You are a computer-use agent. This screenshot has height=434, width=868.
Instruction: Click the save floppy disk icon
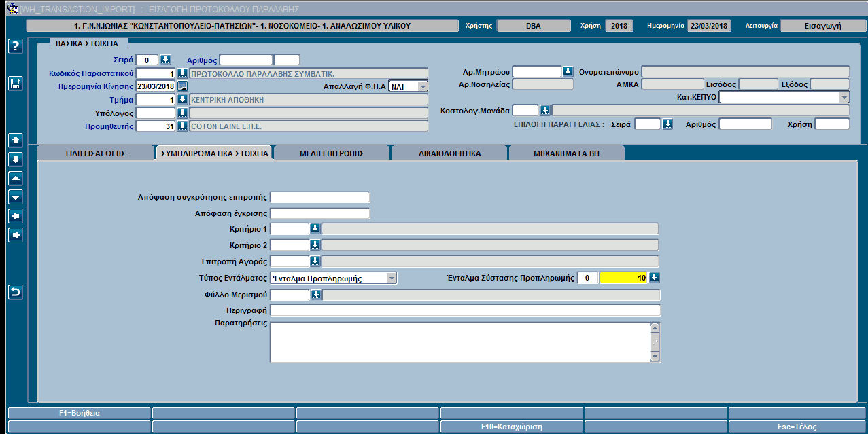click(16, 84)
